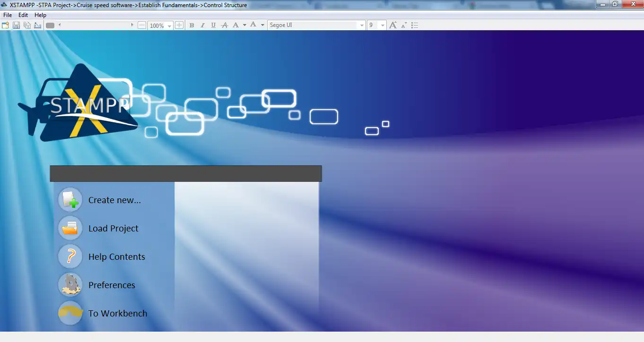Viewport: 644px width, 342px height.
Task: Expand the text background color dropdown arrow
Action: point(262,25)
